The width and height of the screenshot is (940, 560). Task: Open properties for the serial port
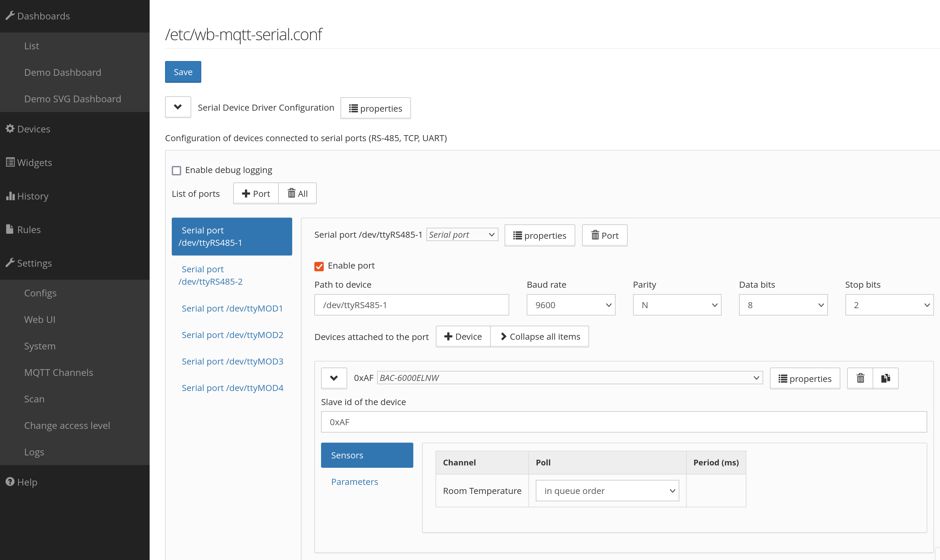pyautogui.click(x=540, y=235)
